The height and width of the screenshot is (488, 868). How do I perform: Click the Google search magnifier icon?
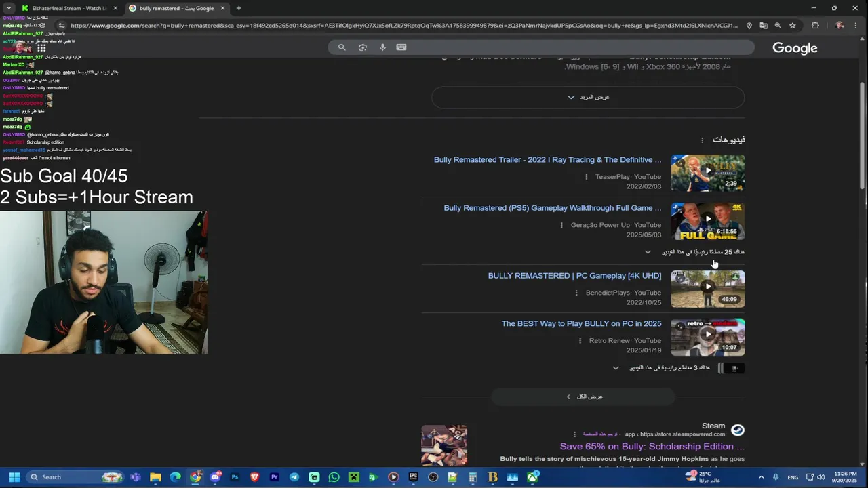tap(342, 47)
